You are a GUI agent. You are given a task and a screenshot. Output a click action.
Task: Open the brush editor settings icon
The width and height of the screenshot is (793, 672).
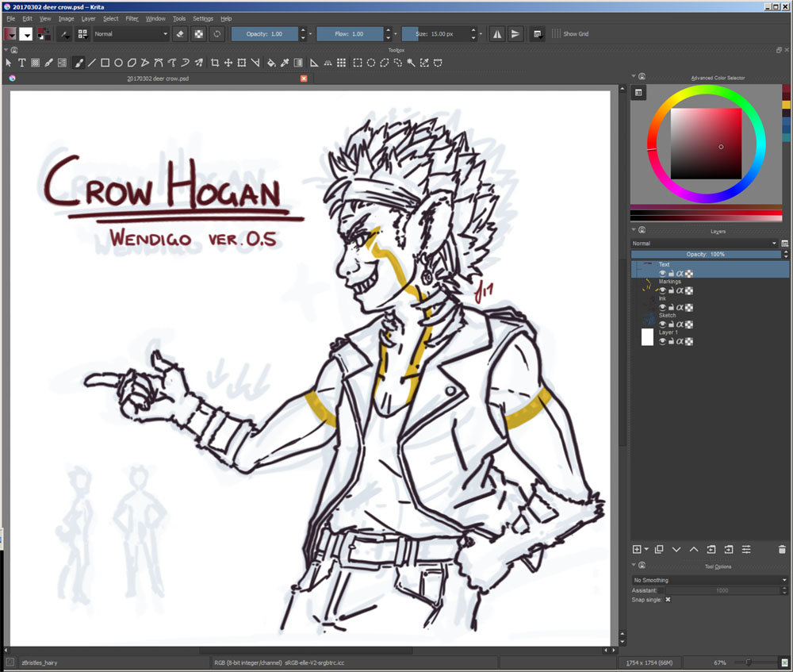click(x=65, y=34)
